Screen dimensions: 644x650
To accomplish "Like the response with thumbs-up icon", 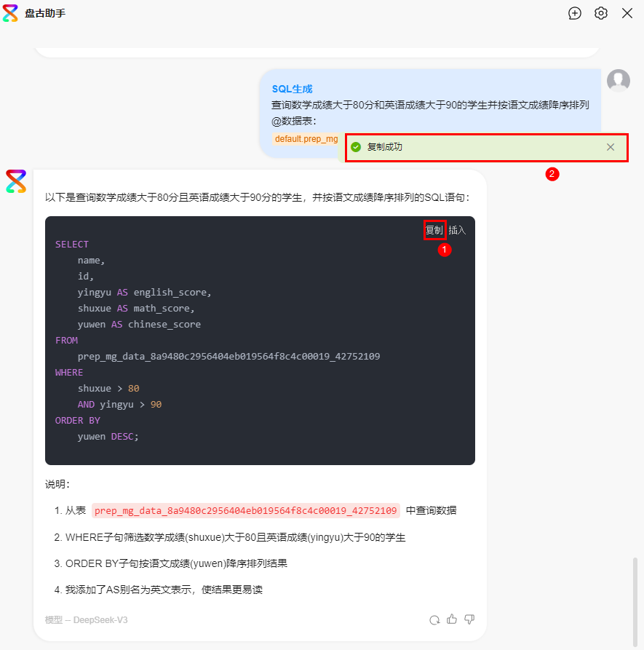I will (452, 619).
